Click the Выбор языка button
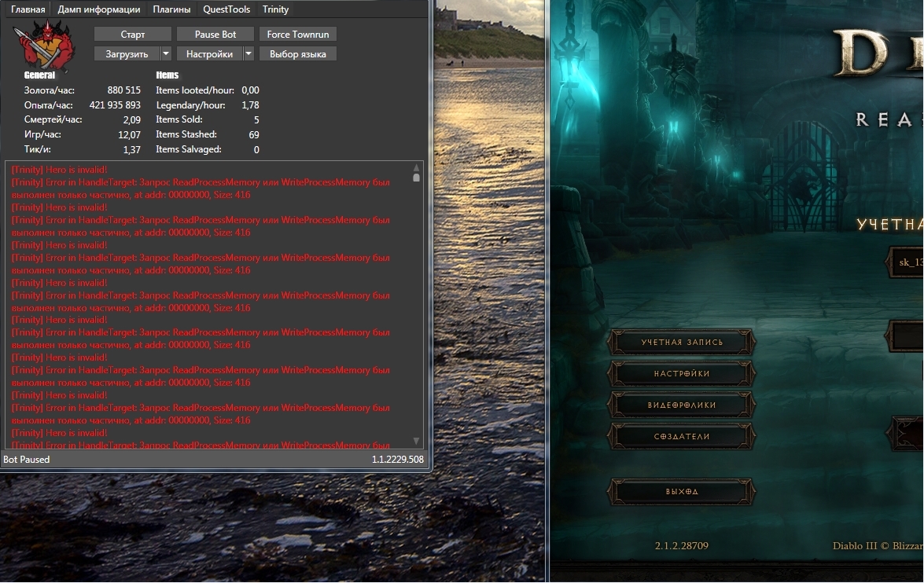The height and width of the screenshot is (583, 924). pos(297,53)
